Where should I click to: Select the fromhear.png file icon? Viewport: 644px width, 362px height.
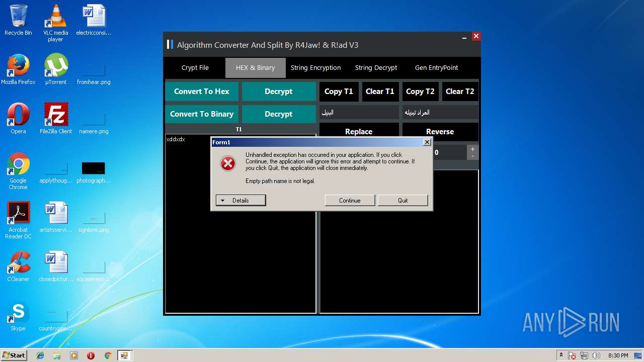click(94, 73)
